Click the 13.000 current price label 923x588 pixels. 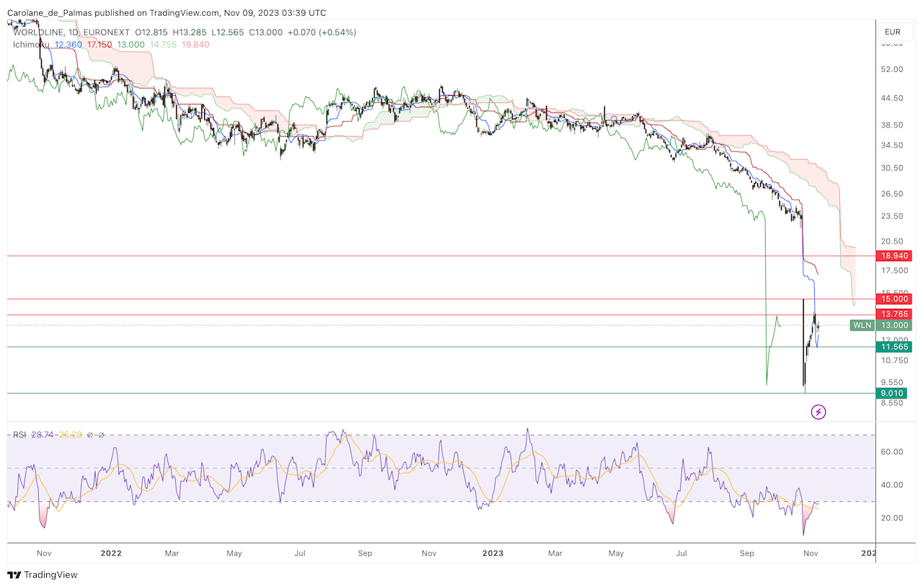893,325
